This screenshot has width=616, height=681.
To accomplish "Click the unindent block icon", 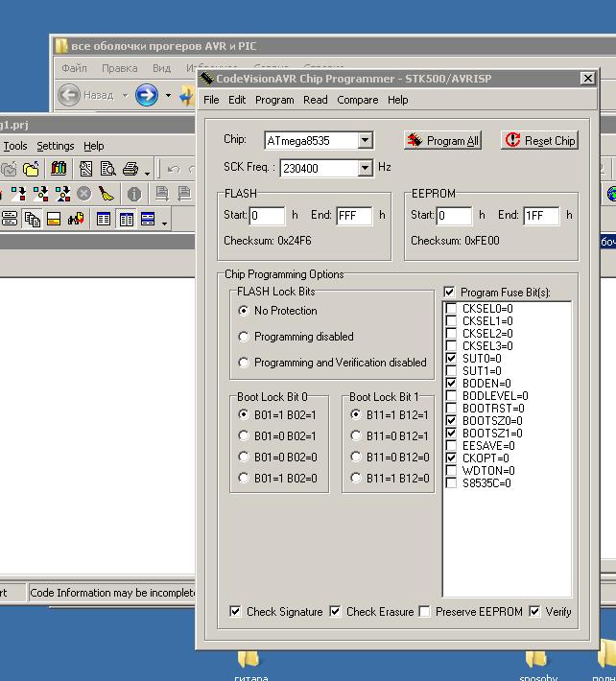I will [x=184, y=193].
